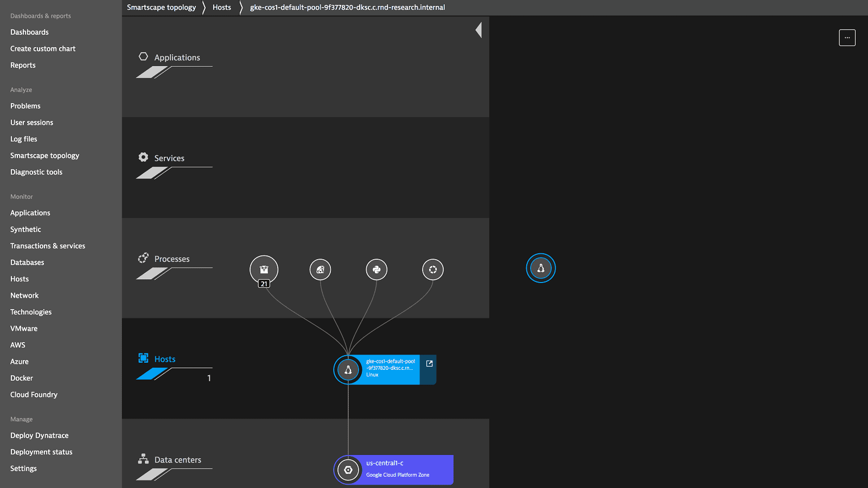Viewport: 868px width, 488px height.
Task: Open Deploy Dynatrace in sidebar
Action: 40,436
